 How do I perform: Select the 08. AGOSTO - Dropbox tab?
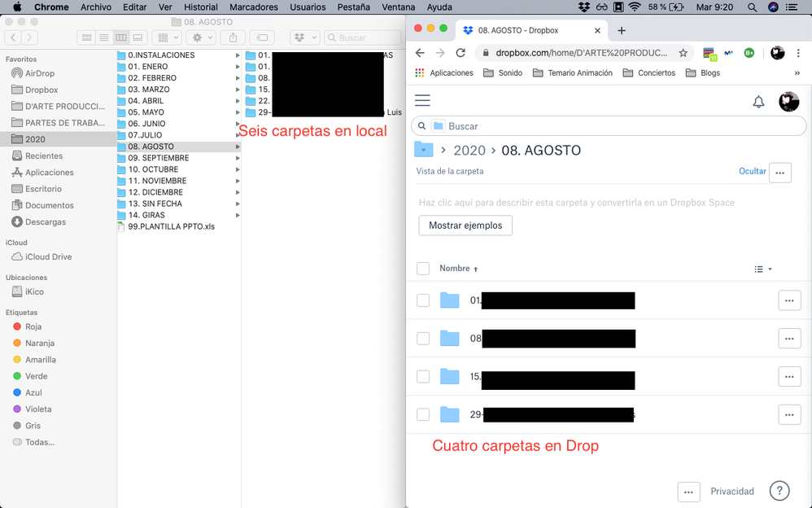532,30
